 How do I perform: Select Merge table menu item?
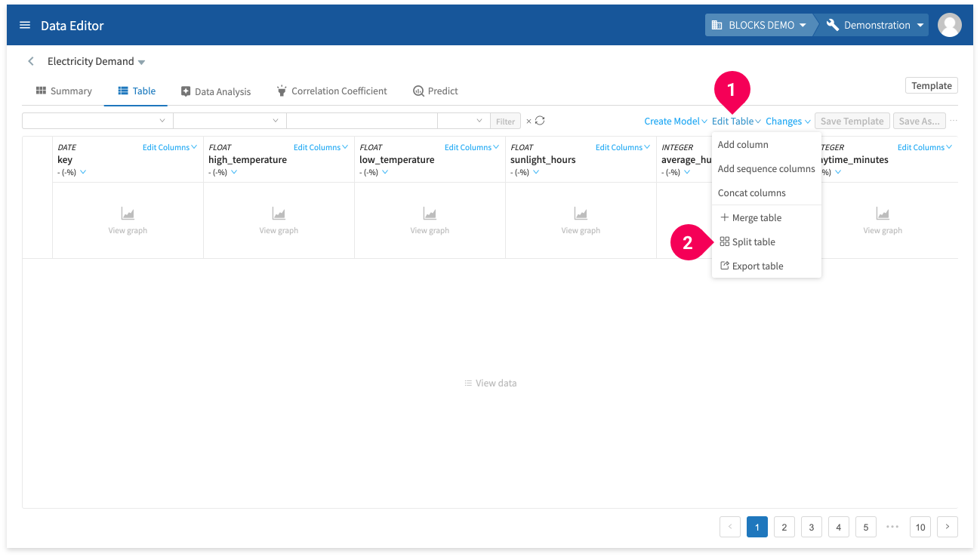click(x=766, y=218)
